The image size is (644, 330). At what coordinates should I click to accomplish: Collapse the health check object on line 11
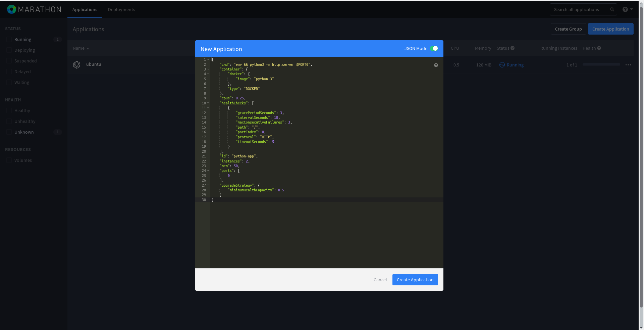208,108
